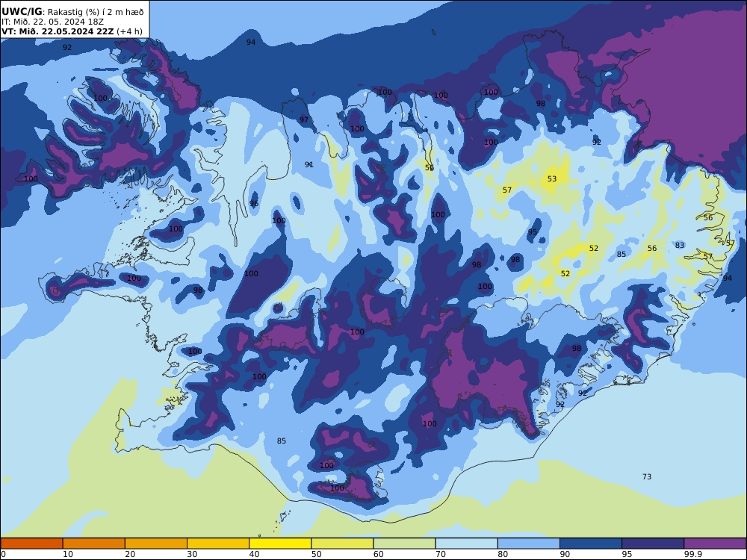
Task: Click the '60' legend scale label
Action: pyautogui.click(x=379, y=554)
